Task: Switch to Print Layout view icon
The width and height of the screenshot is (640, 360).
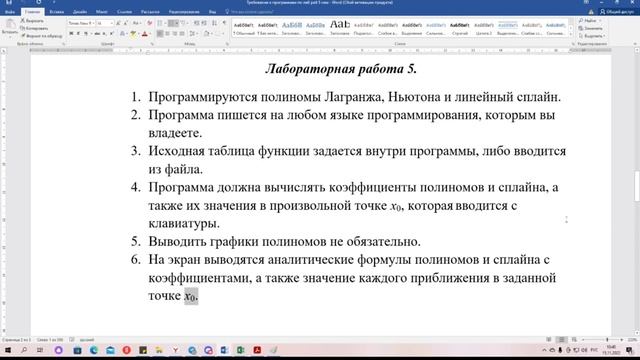Action: (562, 340)
